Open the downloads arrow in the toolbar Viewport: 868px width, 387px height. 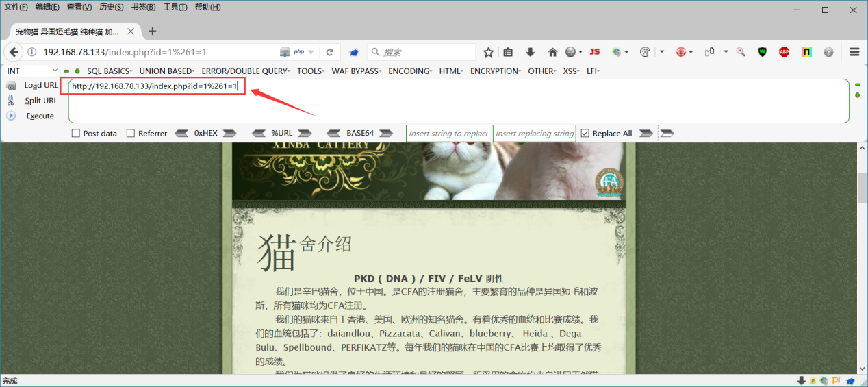coord(531,52)
